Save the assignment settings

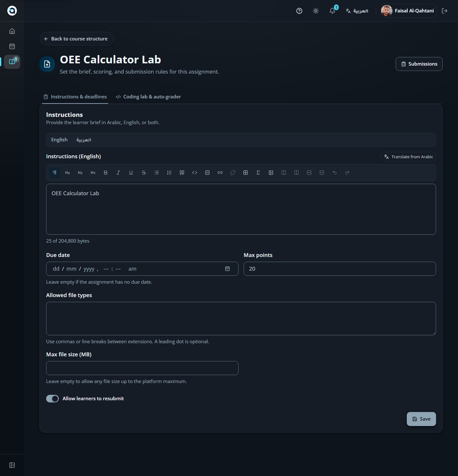pos(421,419)
